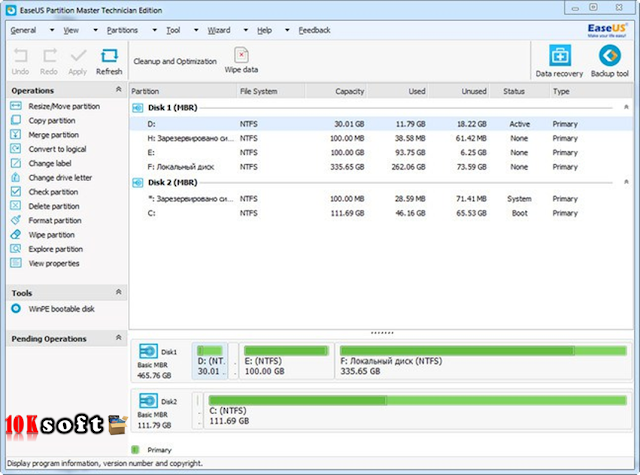This screenshot has height=475, width=640.
Task: Click the View properties icon
Action: coord(16,263)
